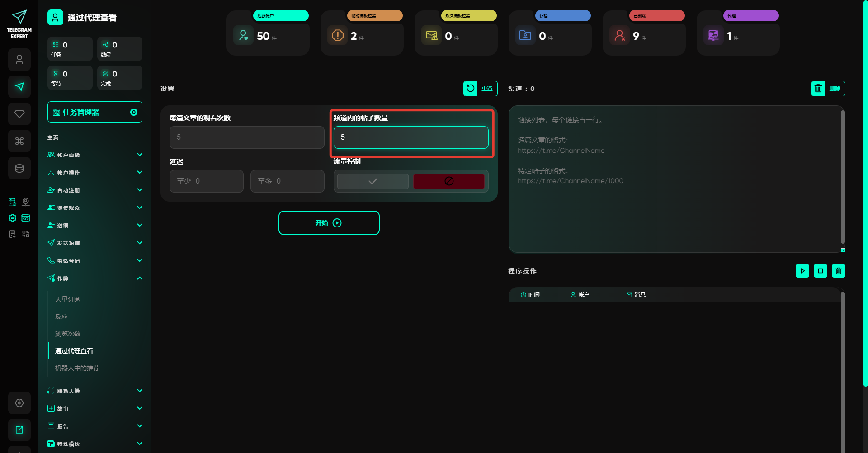This screenshot has height=453, width=868.
Task: Disable 流量控制 with the red ban toggle
Action: [x=448, y=181]
